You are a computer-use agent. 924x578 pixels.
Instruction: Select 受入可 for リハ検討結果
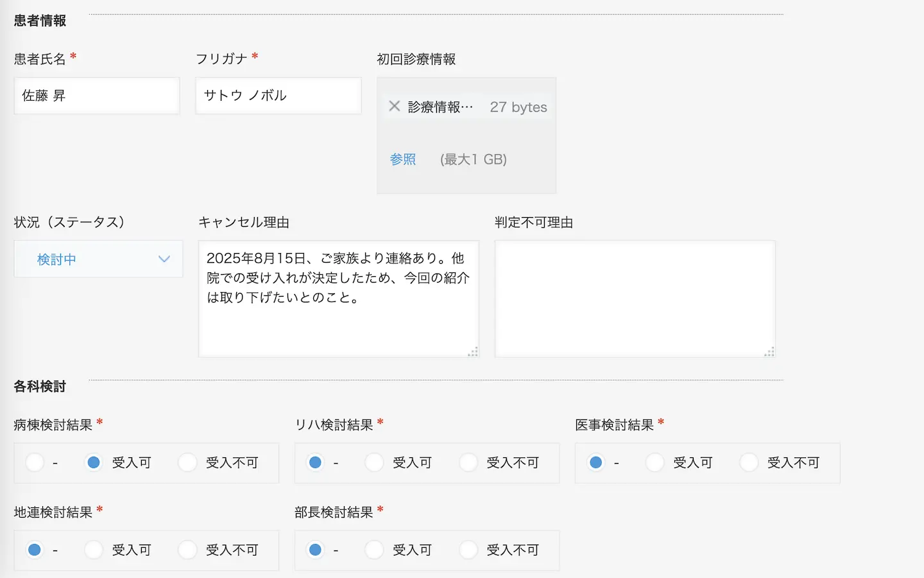pos(375,462)
